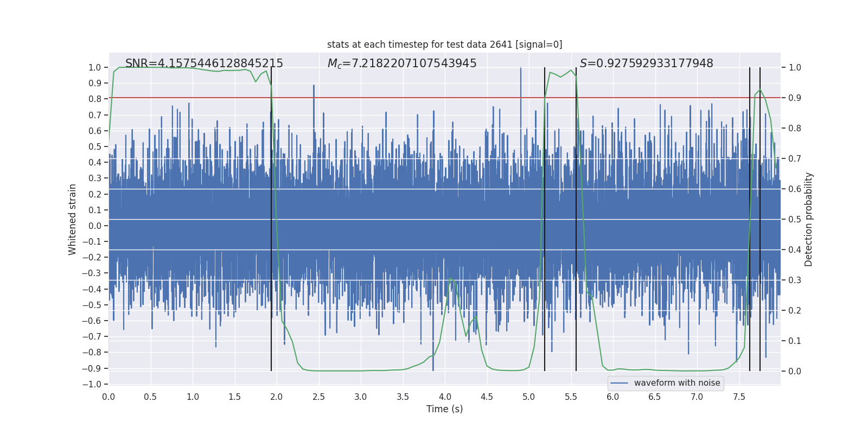The width and height of the screenshot is (868, 434).
Task: Click the 'waveform with noise' legend label
Action: [677, 383]
